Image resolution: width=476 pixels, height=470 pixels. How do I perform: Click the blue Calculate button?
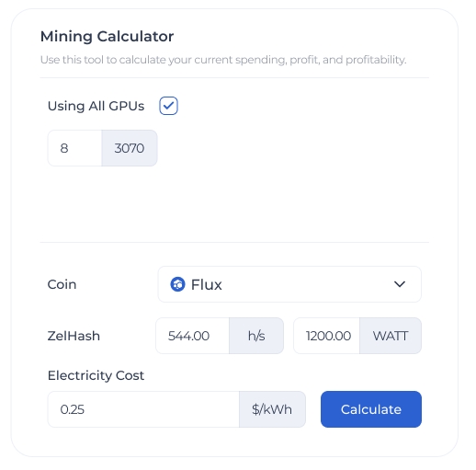click(371, 409)
